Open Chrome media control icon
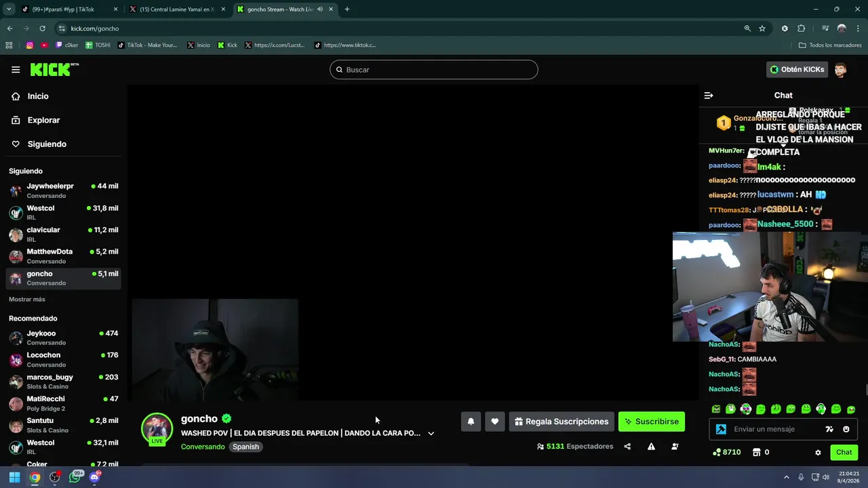Viewport: 868px width, 488px height. pyautogui.click(x=825, y=28)
